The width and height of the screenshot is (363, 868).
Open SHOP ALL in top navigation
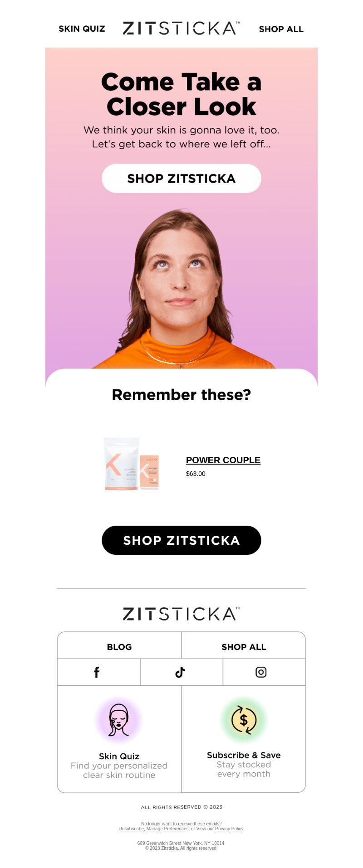(x=281, y=29)
